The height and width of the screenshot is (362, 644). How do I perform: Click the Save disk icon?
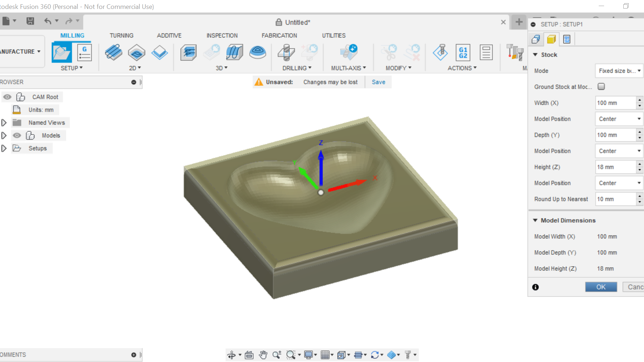(30, 21)
